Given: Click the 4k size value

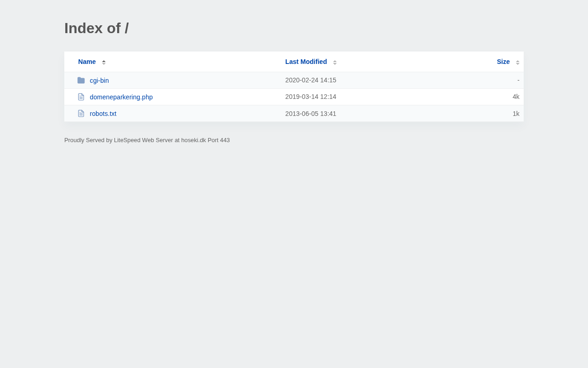Looking at the screenshot, I should (516, 97).
